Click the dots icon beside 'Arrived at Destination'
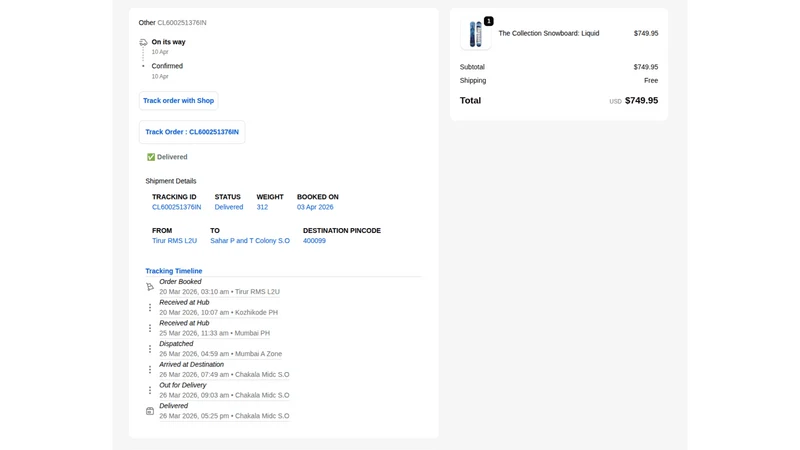Viewport: 800px width, 450px height. [150, 369]
